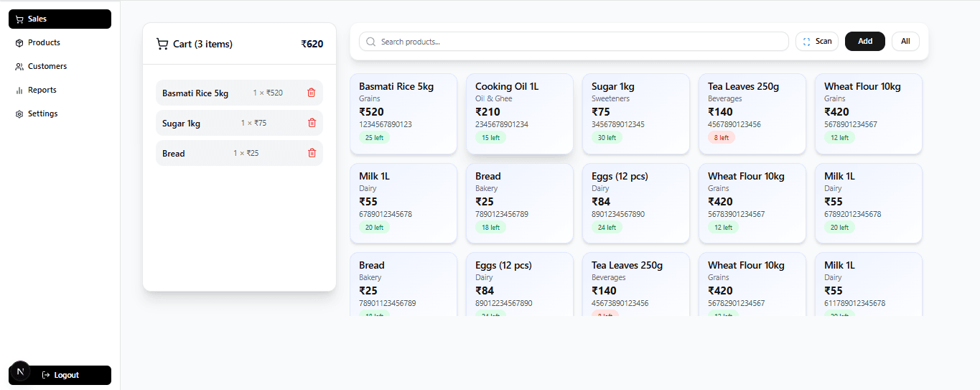Click the Scan barcode button
980x390 pixels.
tap(817, 42)
